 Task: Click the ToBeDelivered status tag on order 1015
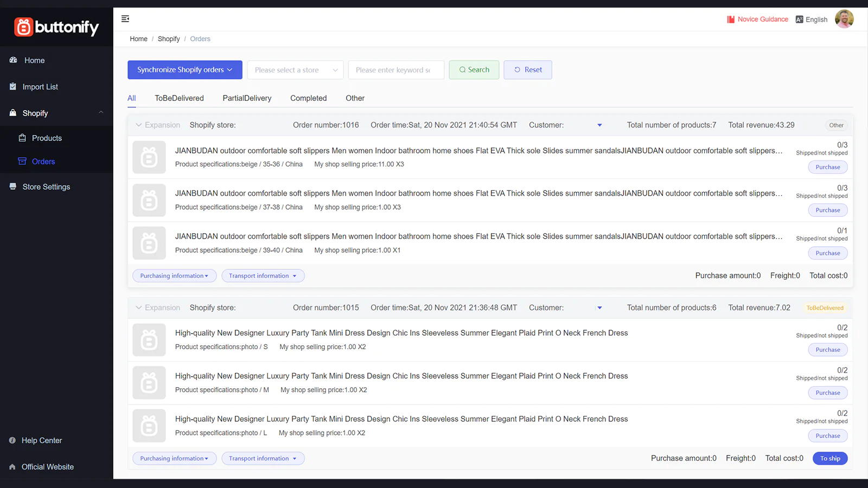click(x=825, y=308)
